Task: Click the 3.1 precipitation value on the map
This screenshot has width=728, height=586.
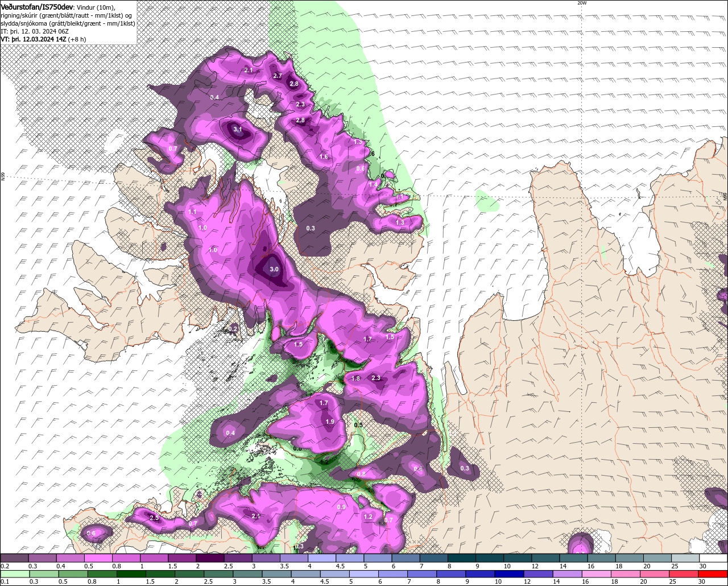Action: pyautogui.click(x=238, y=130)
